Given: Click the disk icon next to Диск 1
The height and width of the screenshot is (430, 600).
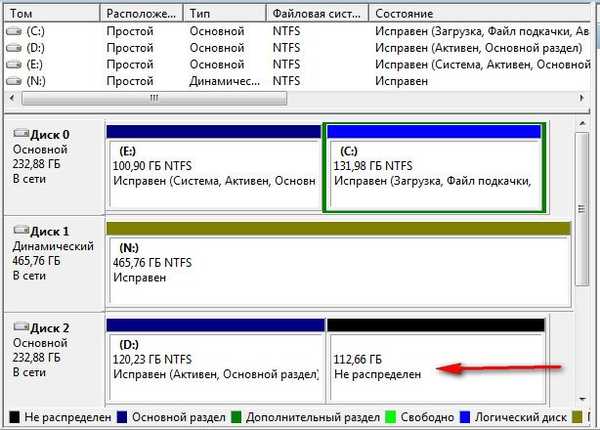Looking at the screenshot, I should (x=21, y=230).
